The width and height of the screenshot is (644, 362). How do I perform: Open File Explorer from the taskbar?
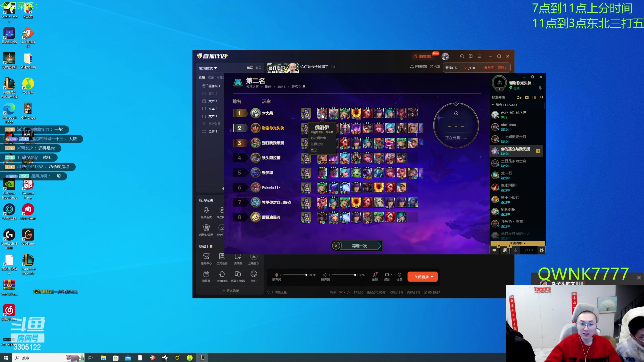(x=103, y=358)
